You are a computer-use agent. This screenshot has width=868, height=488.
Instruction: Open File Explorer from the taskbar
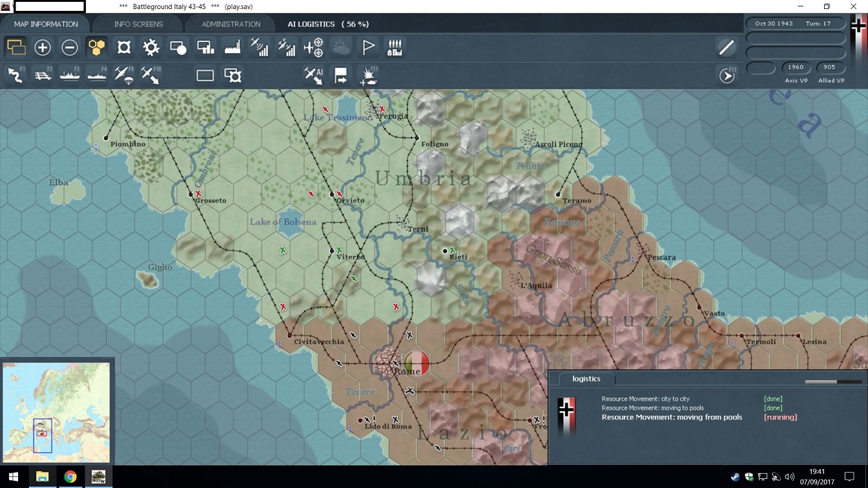[42, 477]
